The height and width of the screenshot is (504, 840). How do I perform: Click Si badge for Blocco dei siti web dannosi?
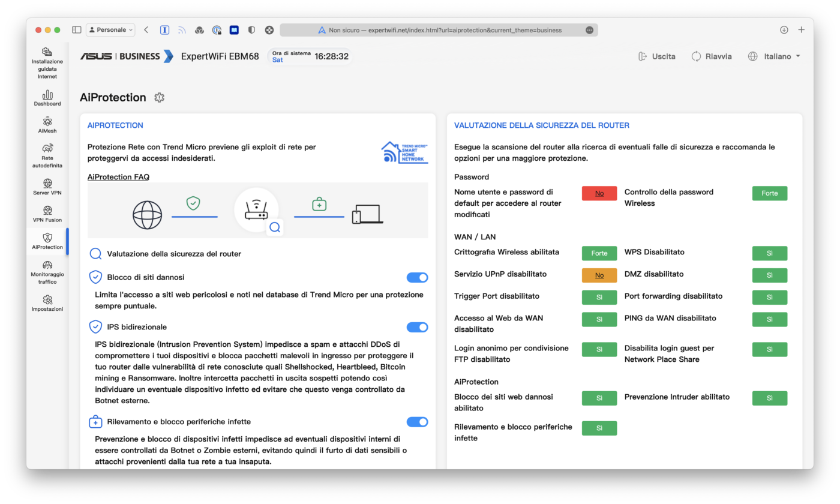599,398
